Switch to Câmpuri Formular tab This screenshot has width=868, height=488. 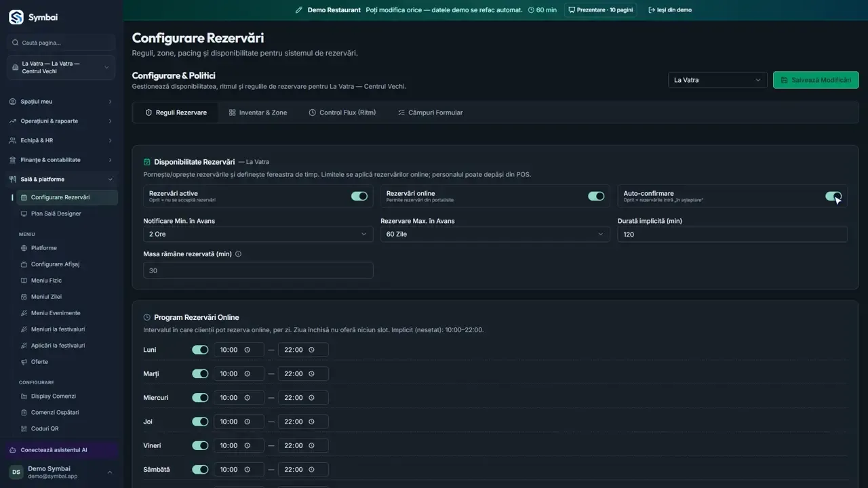tap(431, 113)
